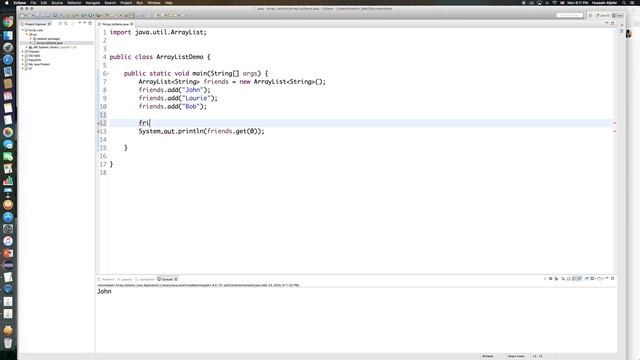Click the Open Perspective button

click(x=590, y=15)
